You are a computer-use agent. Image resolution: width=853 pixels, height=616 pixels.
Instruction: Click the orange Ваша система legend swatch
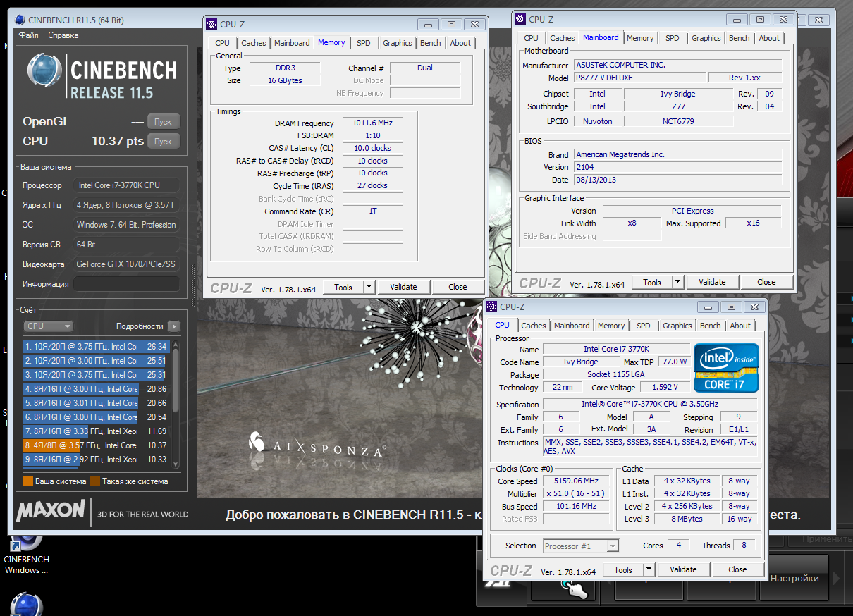(27, 481)
